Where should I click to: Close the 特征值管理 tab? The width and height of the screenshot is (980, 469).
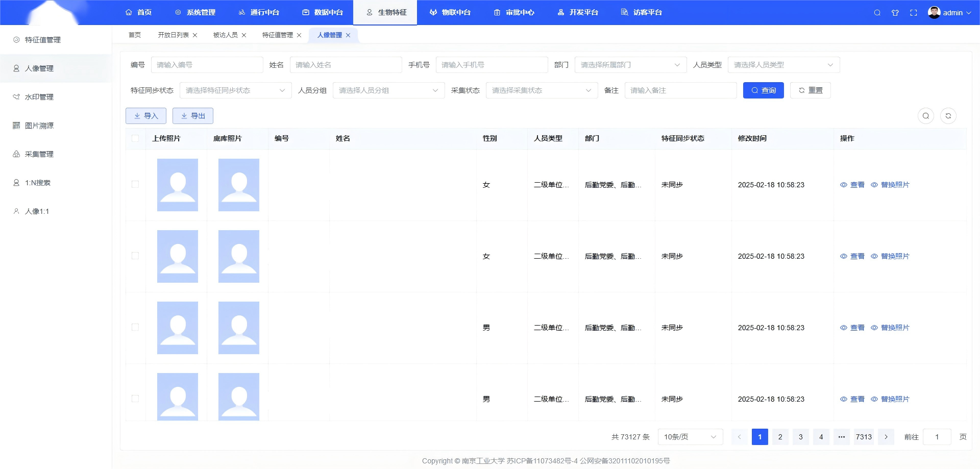coord(299,35)
